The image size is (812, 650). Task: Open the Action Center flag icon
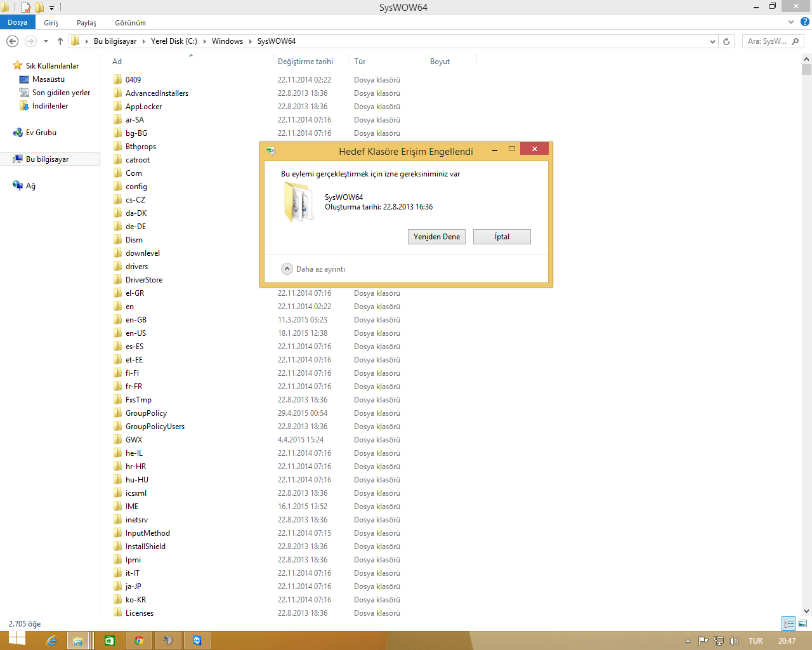pos(703,641)
